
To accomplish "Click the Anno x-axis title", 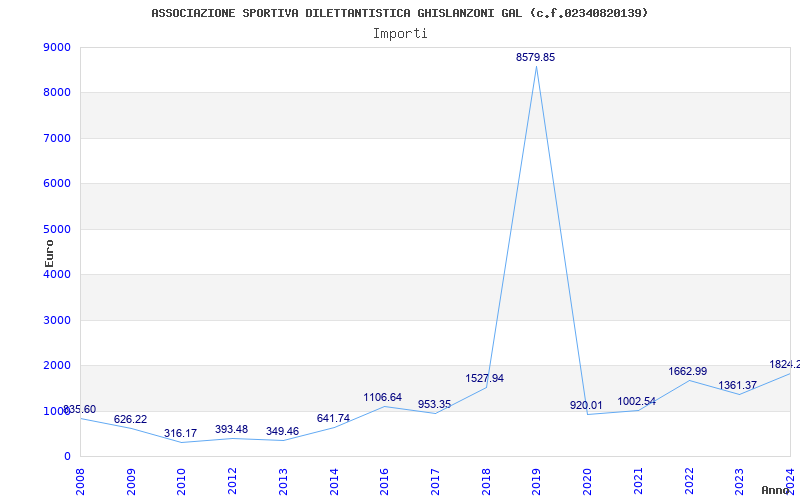I will pos(776,490).
